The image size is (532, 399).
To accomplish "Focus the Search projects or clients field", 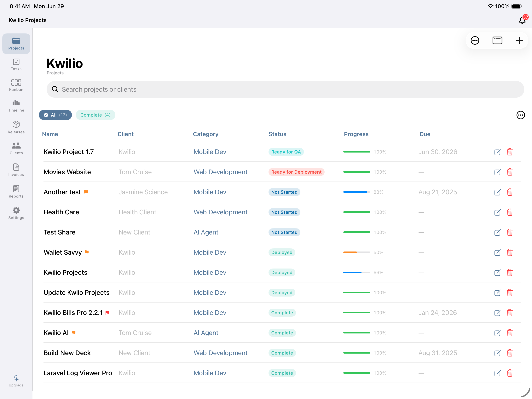I will click(285, 89).
